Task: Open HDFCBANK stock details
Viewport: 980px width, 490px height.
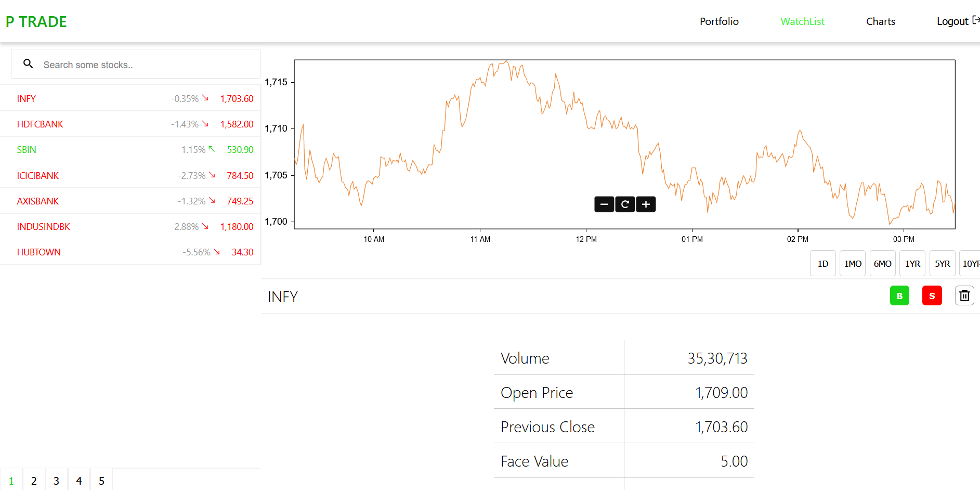Action: coord(40,124)
